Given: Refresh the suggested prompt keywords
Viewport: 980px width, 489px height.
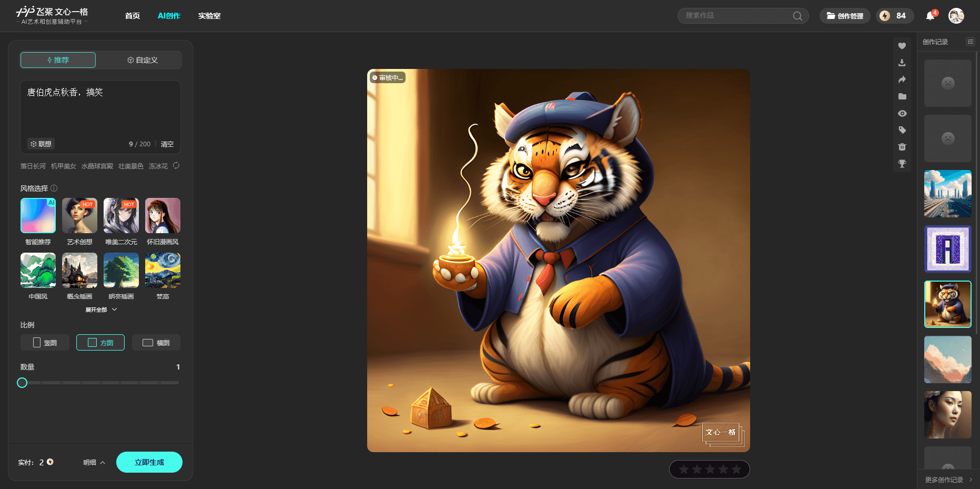Looking at the screenshot, I should coord(176,166).
